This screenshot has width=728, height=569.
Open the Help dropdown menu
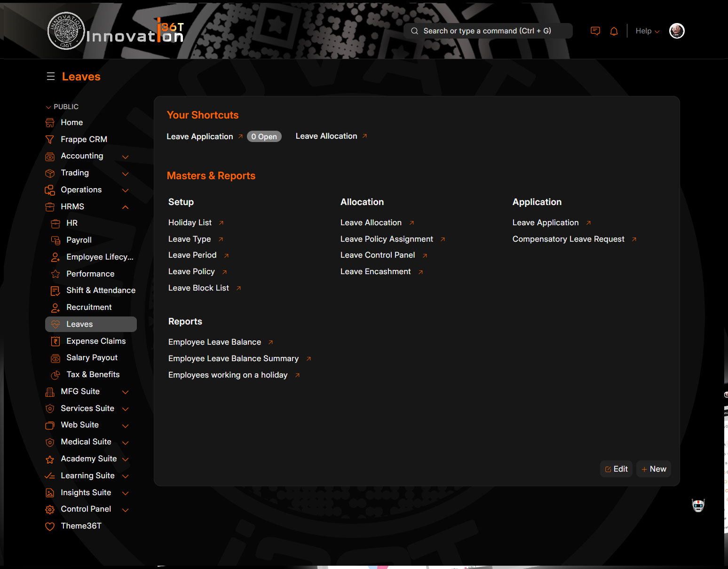pos(647,31)
